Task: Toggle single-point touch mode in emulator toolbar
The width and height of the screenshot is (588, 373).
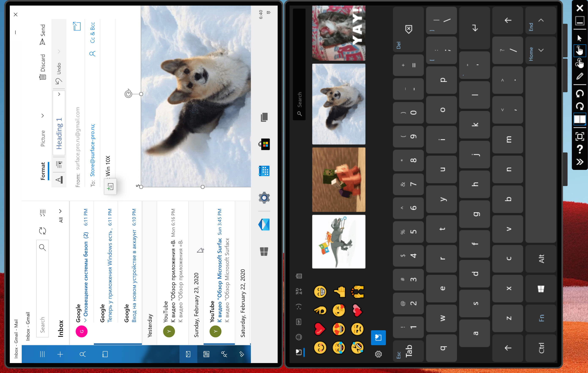Action: pos(580,51)
